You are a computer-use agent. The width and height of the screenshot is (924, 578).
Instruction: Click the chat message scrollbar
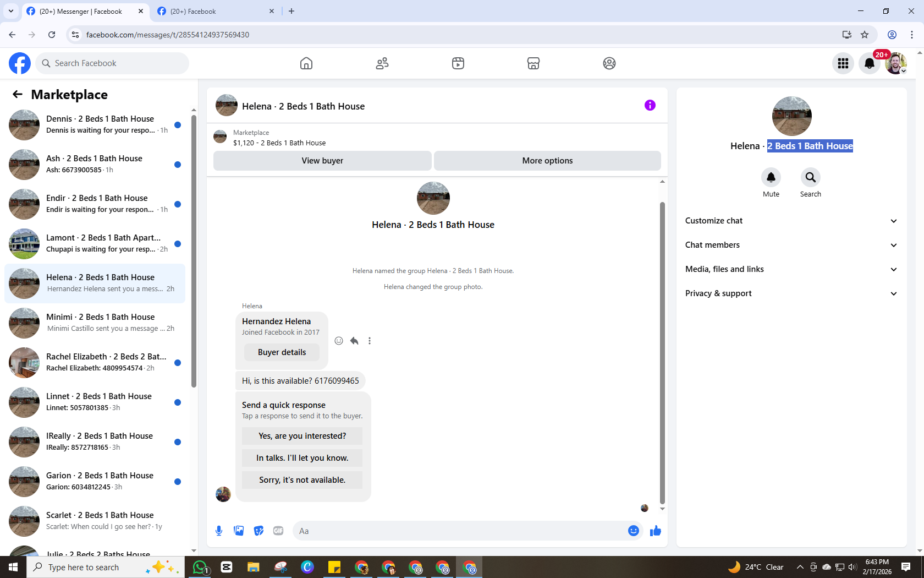[662, 352]
